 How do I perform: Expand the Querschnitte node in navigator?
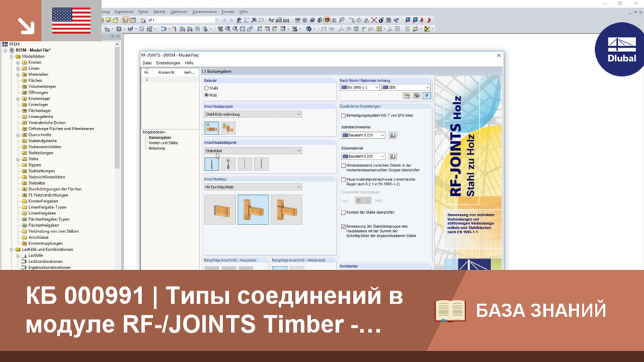[x=18, y=134]
